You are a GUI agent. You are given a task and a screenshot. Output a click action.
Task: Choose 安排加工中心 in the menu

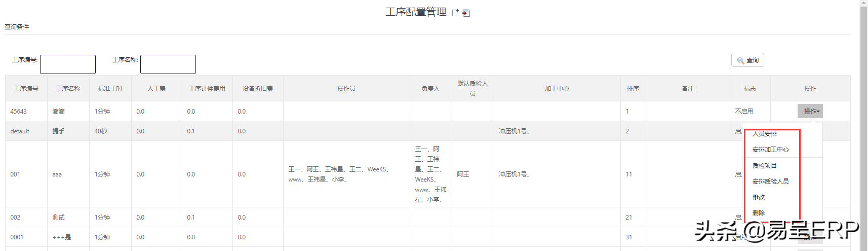[x=770, y=150]
